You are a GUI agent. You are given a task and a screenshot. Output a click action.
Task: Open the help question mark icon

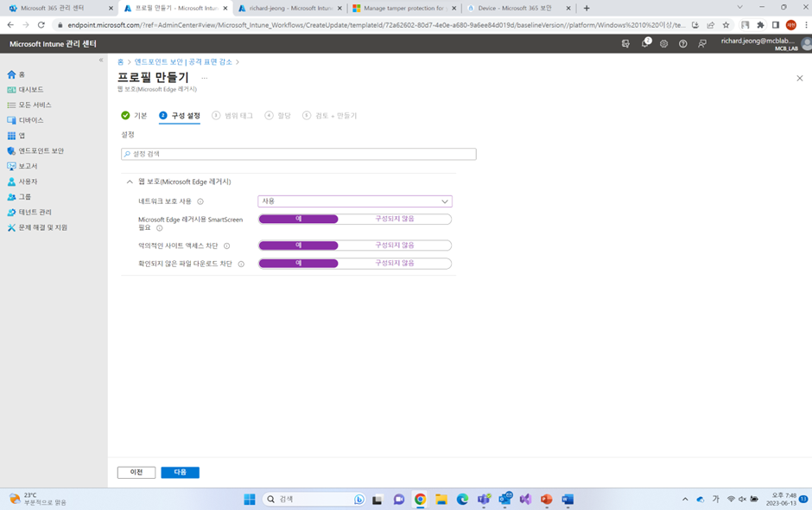[x=683, y=44]
